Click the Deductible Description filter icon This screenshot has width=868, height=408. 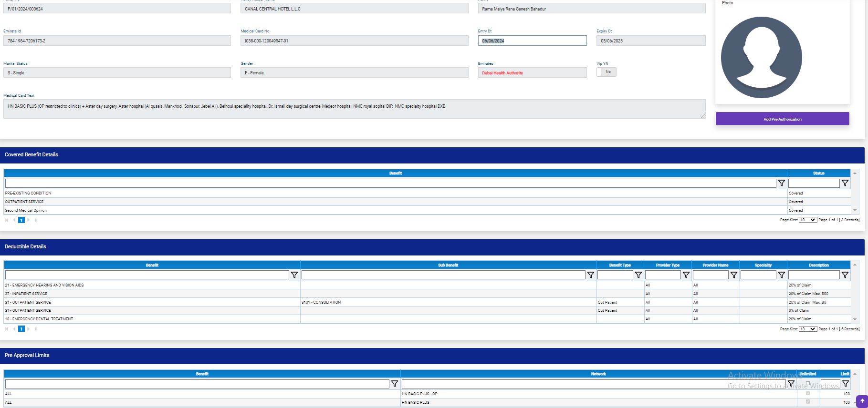coord(845,275)
